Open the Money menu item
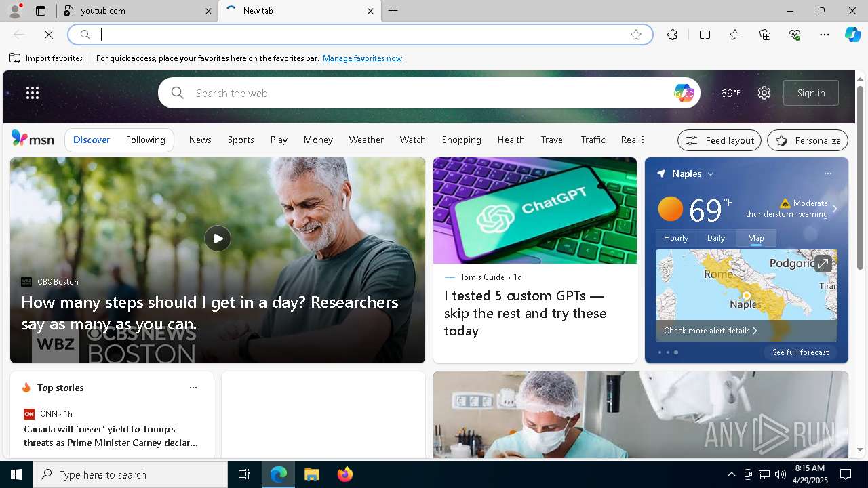 pos(318,140)
